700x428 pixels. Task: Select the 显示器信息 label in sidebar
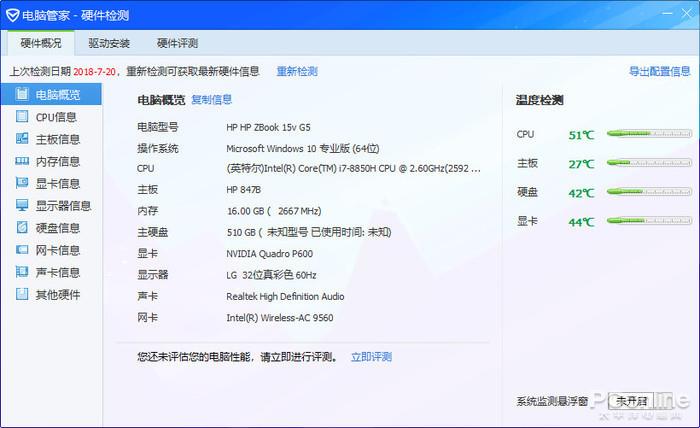[x=63, y=206]
